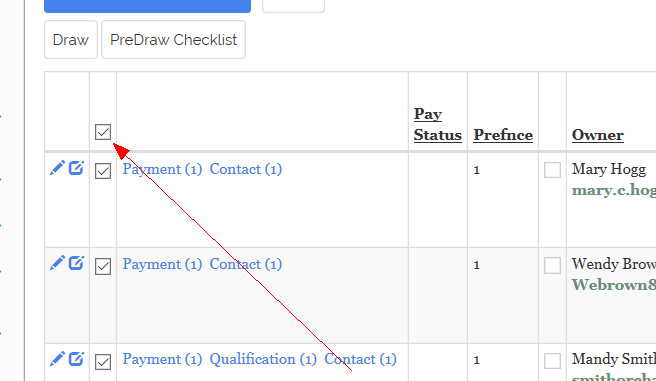Tick the empty checkbox beside Wendy Brown

pyautogui.click(x=552, y=265)
